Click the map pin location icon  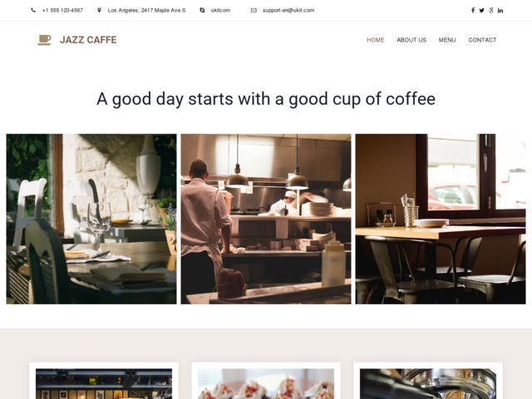point(99,10)
